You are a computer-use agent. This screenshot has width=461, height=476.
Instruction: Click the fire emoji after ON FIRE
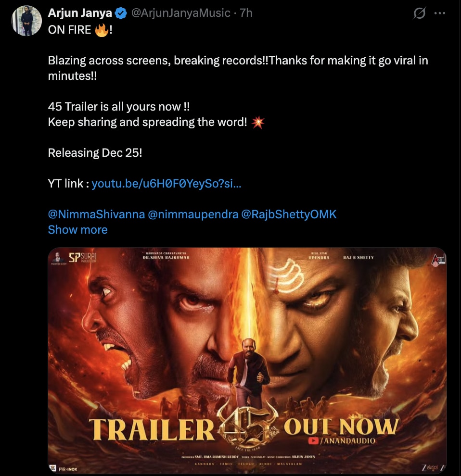tap(102, 30)
